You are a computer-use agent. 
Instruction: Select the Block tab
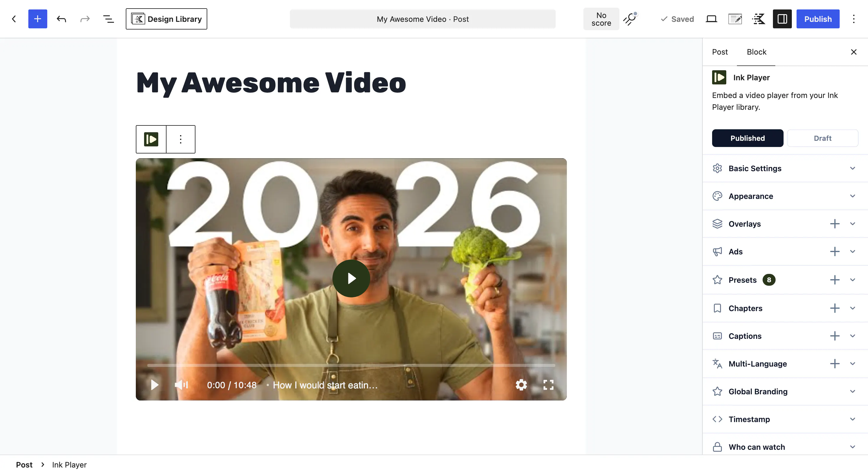coord(756,52)
